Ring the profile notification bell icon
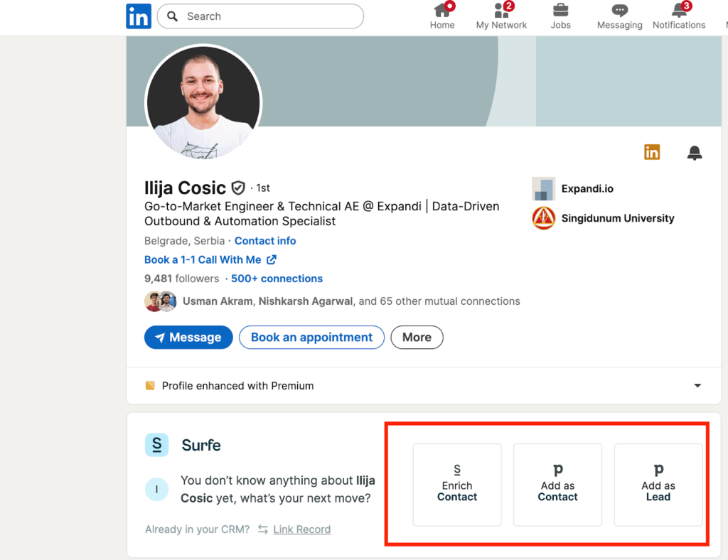The height and width of the screenshot is (560, 728). coord(695,152)
